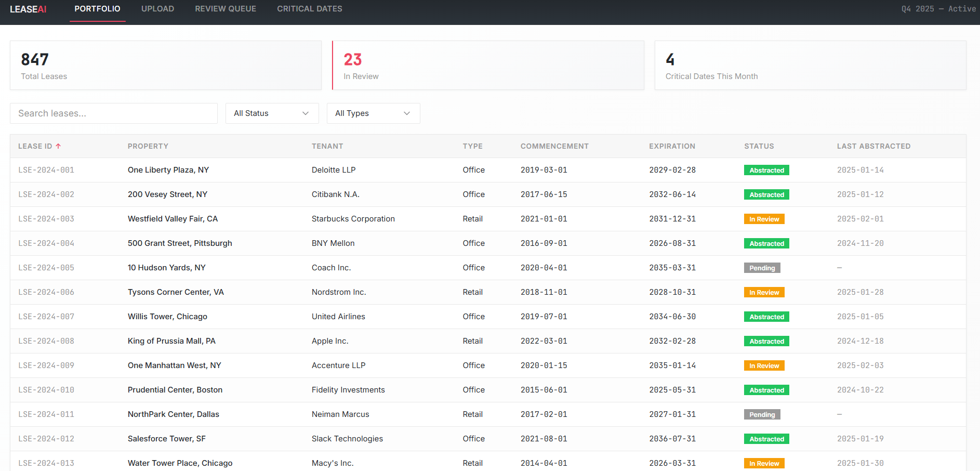The height and width of the screenshot is (471, 980).
Task: Click the 200 Vesey Street, NY property
Action: (167, 194)
